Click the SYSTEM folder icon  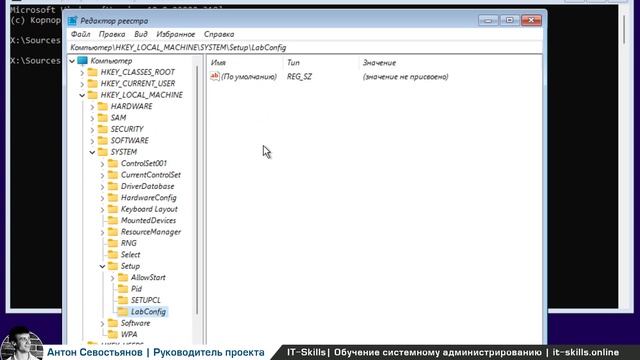(x=103, y=152)
